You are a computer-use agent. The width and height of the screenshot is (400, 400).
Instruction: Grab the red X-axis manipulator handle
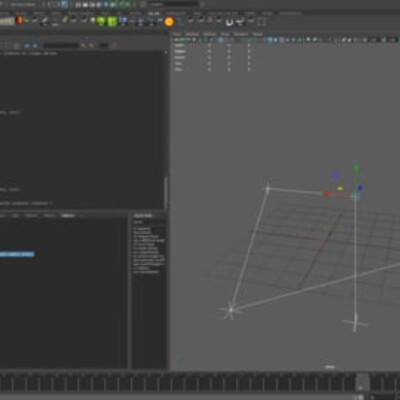pyautogui.click(x=327, y=194)
